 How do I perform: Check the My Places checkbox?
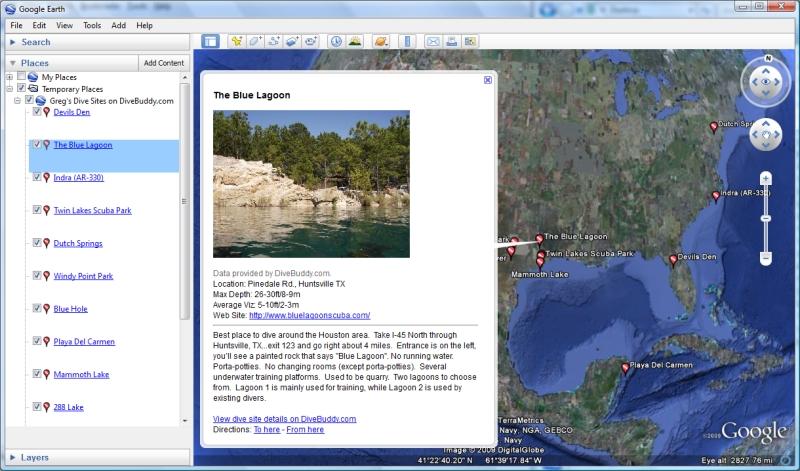[21, 76]
